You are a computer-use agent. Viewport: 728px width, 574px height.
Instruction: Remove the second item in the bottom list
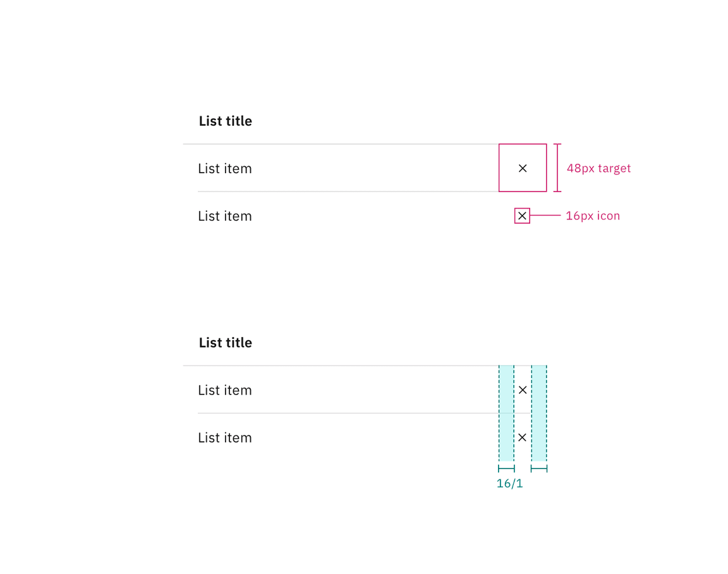pos(523,437)
